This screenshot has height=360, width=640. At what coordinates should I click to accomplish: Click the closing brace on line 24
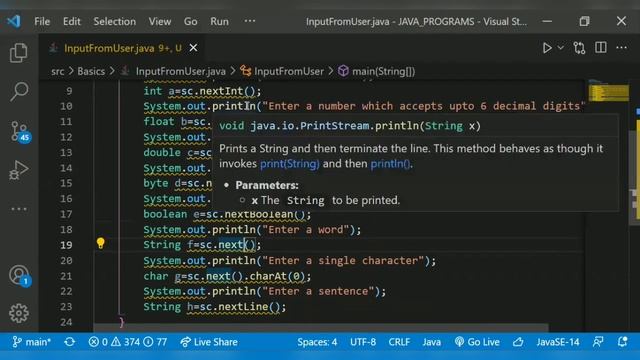click(x=121, y=322)
